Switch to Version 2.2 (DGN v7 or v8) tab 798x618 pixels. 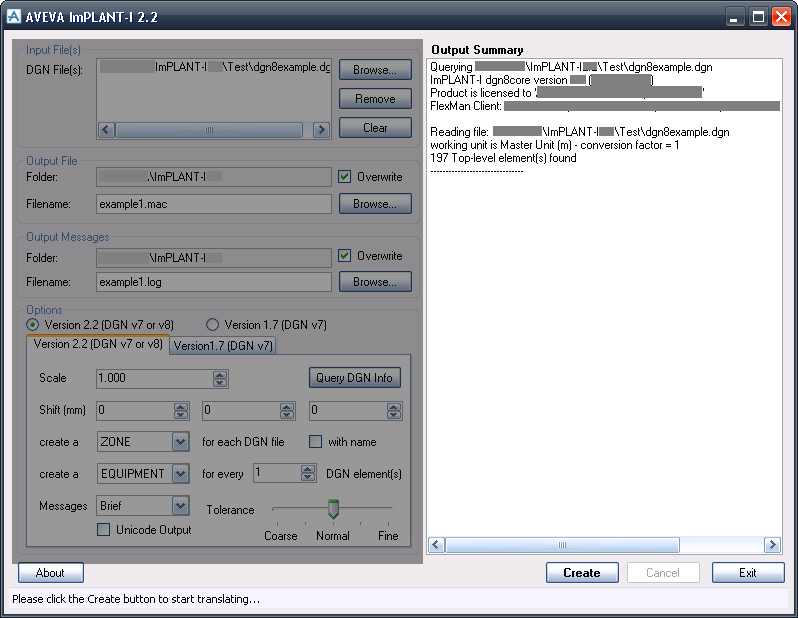98,344
